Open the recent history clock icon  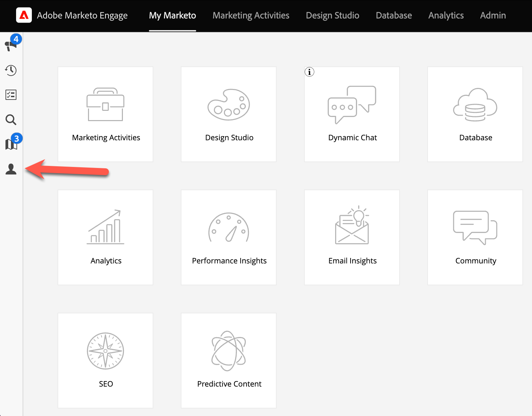coord(11,70)
